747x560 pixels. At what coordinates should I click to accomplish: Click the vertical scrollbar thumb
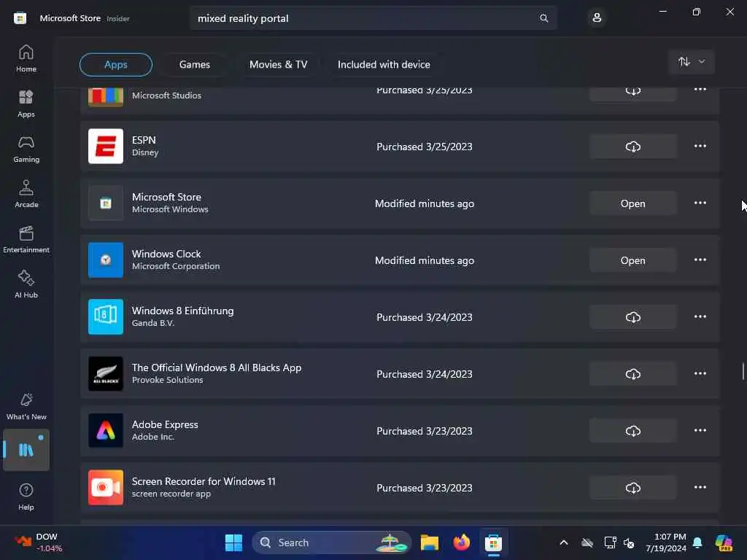click(743, 371)
